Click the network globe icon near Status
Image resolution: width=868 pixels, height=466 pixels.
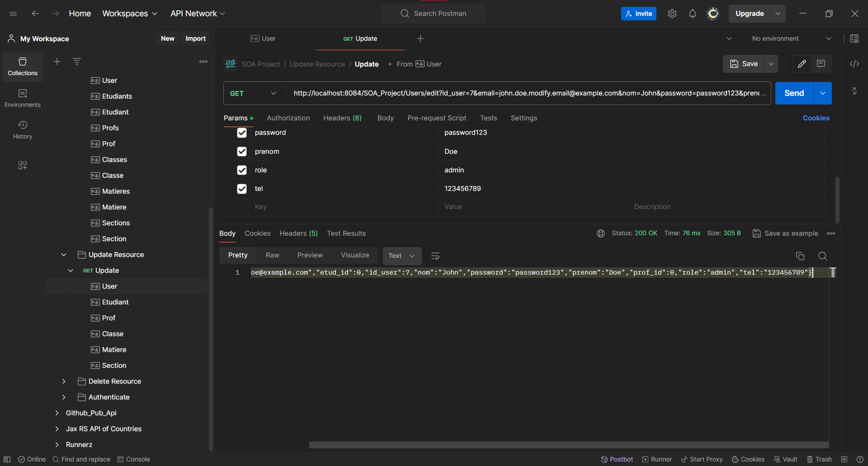click(601, 233)
